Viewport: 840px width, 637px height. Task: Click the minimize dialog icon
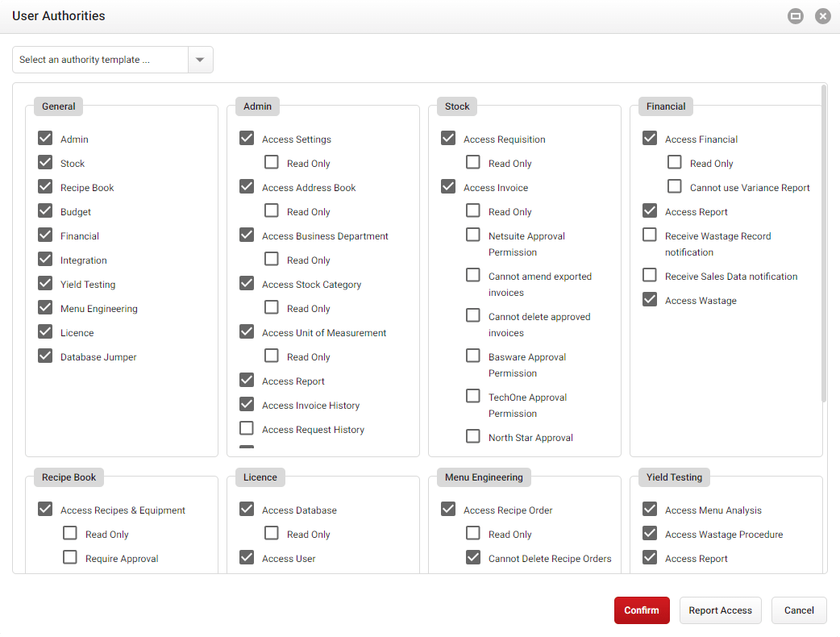pos(795,16)
